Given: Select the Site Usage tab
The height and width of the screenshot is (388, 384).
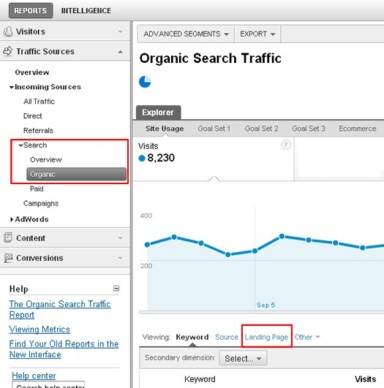Looking at the screenshot, I should coord(165,128).
